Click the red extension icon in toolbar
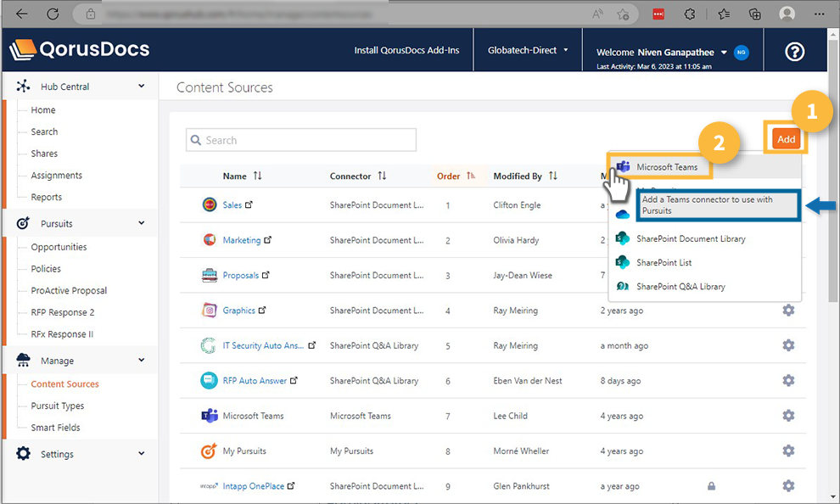Screen dimensions: 840x504 (x=658, y=14)
